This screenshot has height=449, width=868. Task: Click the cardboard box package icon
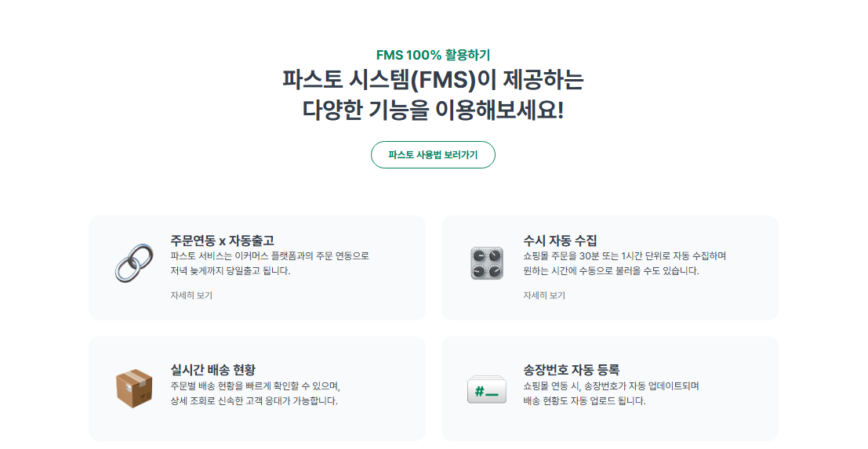(135, 389)
